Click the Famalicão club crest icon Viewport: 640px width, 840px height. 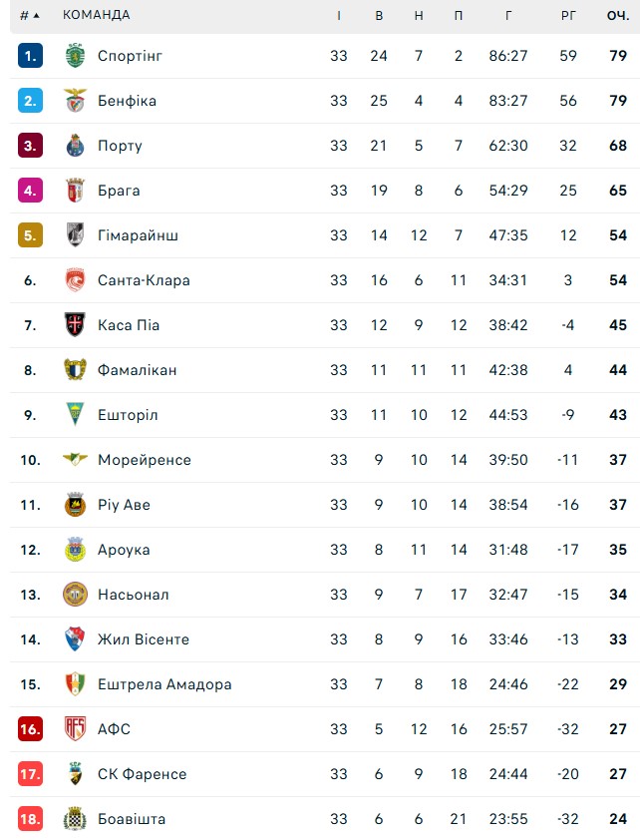click(75, 370)
